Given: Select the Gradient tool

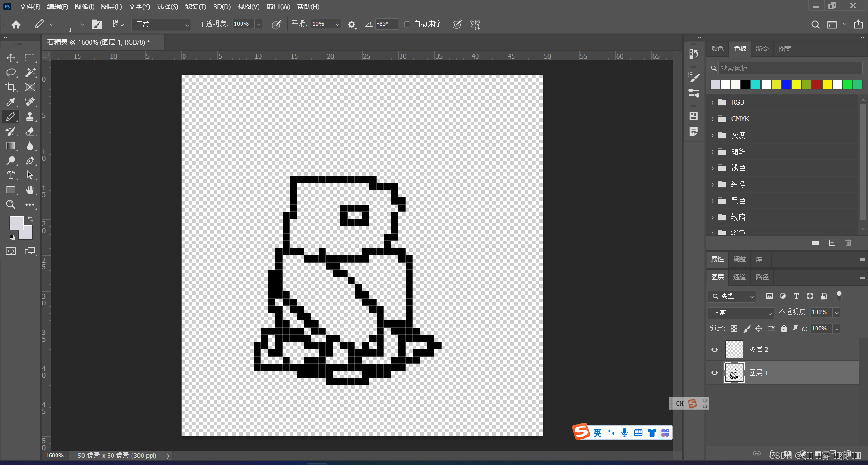Looking at the screenshot, I should (11, 146).
